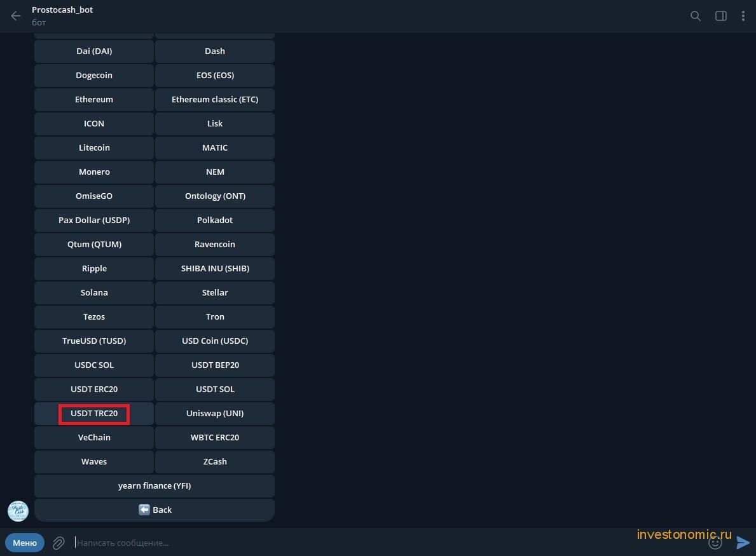Choose the Uniswap (UNI) button
This screenshot has height=556, width=756.
click(x=215, y=414)
